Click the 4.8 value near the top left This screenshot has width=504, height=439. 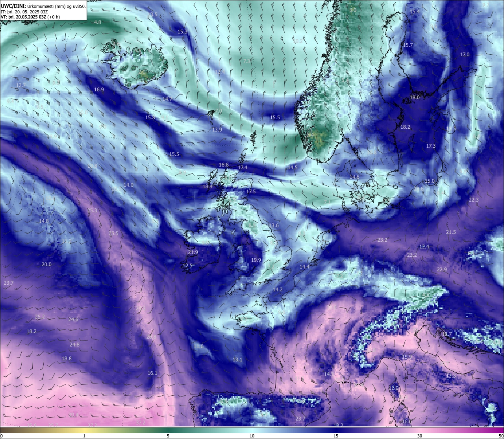pyautogui.click(x=97, y=22)
